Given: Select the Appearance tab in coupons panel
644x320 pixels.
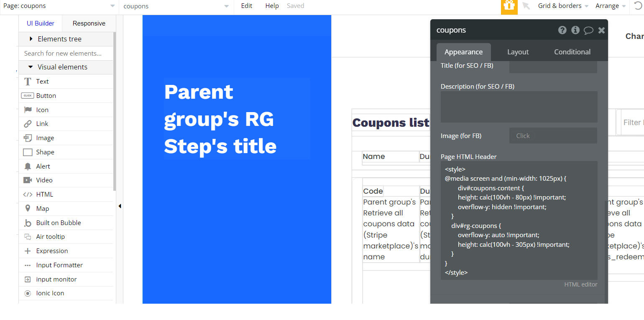Looking at the screenshot, I should click(x=463, y=52).
